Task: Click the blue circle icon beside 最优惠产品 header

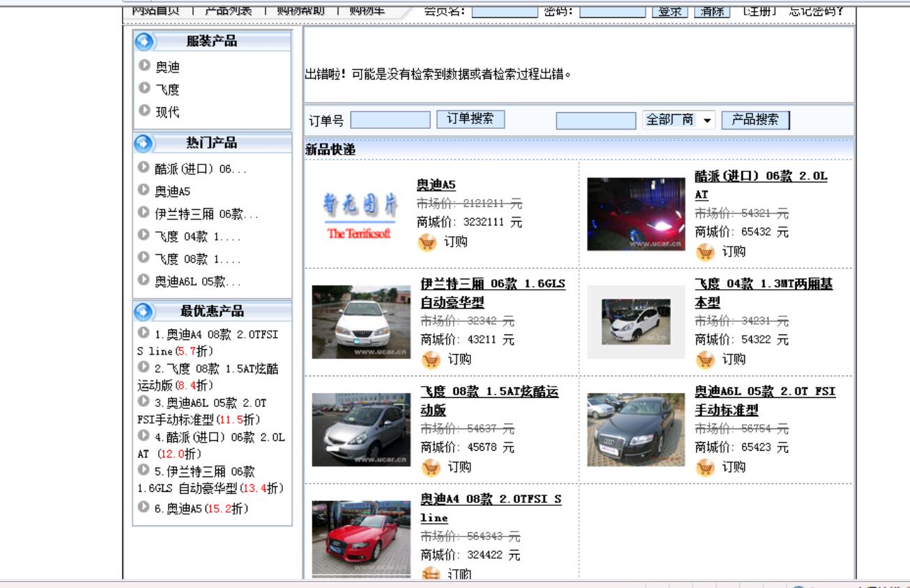Action: point(144,311)
